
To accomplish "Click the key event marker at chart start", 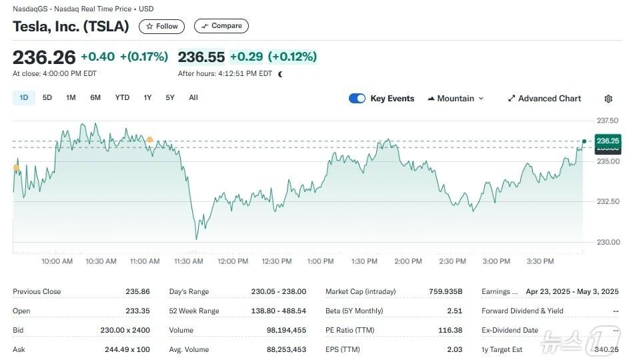I will coord(16,168).
